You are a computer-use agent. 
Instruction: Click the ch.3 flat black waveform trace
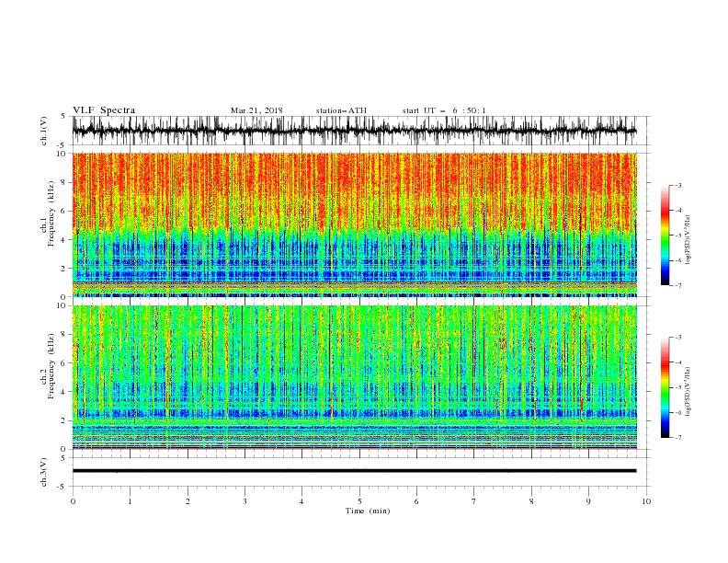354,471
